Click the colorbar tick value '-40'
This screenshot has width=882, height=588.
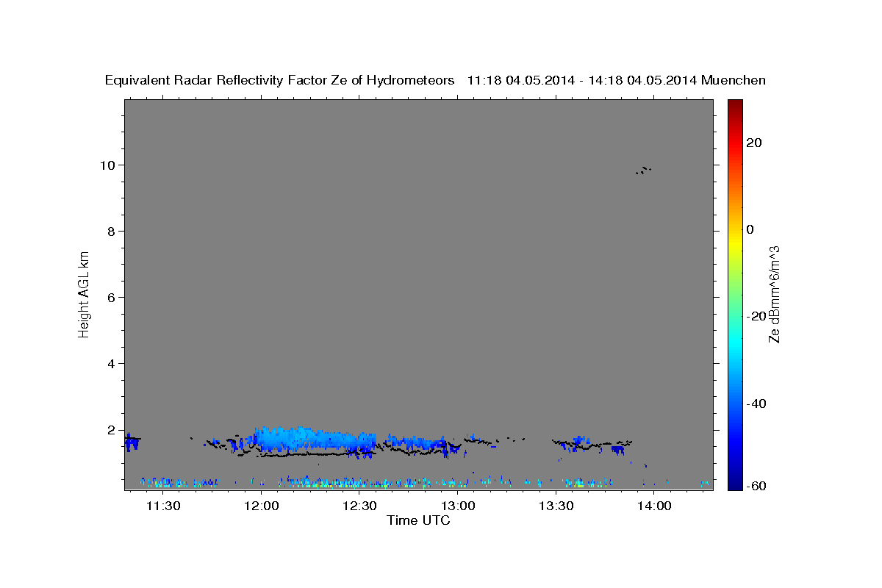click(x=757, y=403)
